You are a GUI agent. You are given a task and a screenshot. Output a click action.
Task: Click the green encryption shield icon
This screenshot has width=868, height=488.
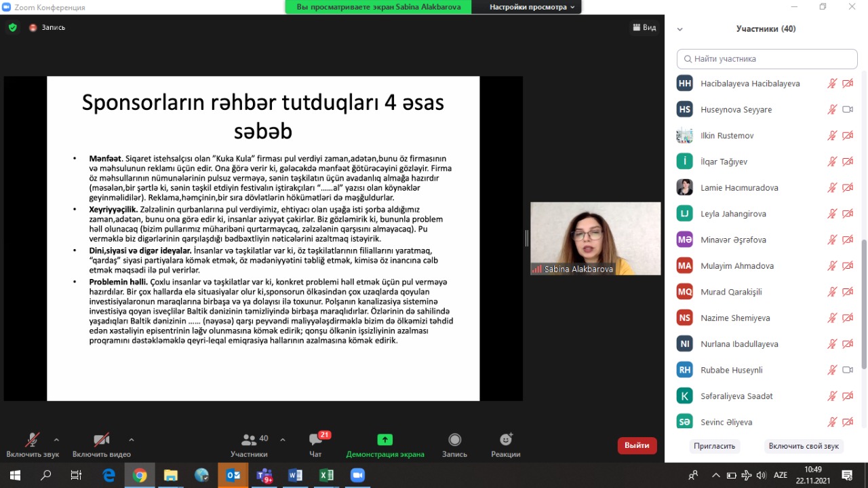(12, 28)
